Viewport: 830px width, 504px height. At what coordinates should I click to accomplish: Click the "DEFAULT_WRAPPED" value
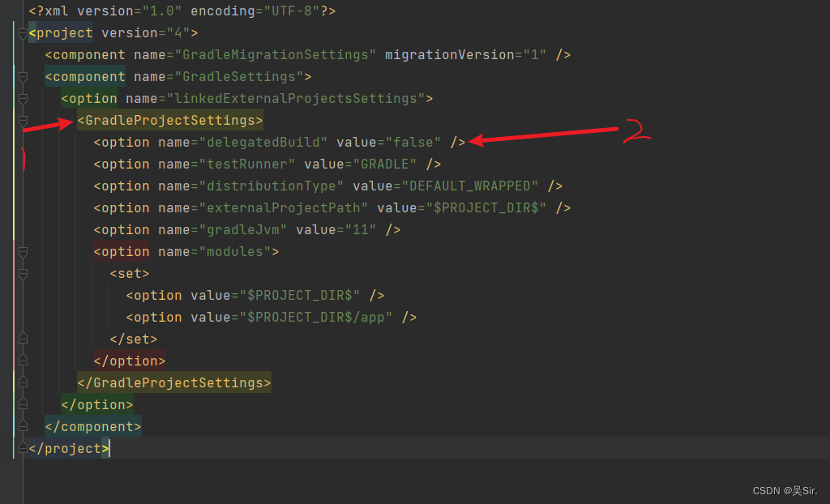point(469,186)
